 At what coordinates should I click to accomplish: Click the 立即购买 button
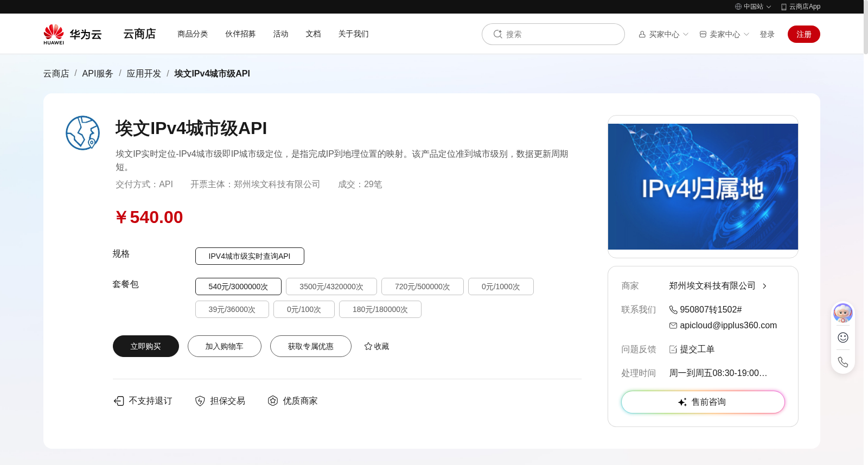(x=146, y=346)
